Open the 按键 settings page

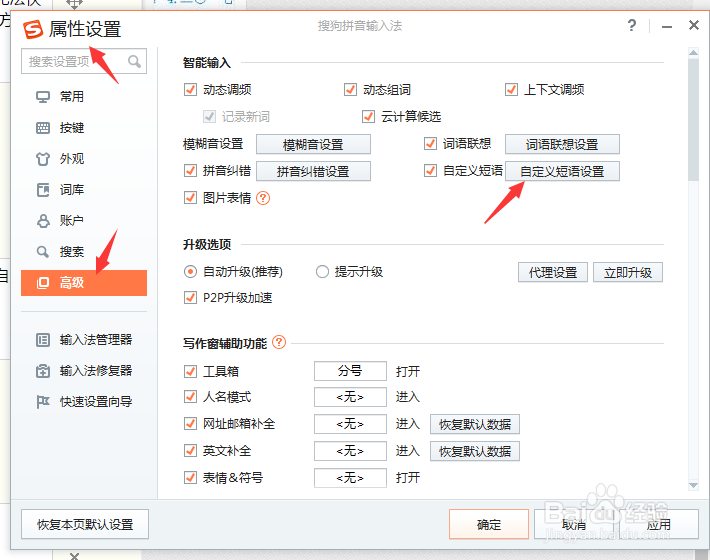point(84,128)
